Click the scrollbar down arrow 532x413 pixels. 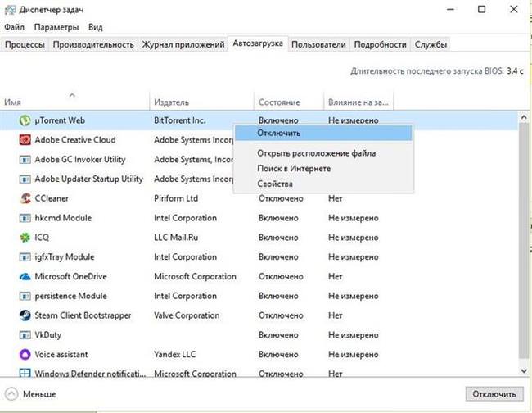524,371
